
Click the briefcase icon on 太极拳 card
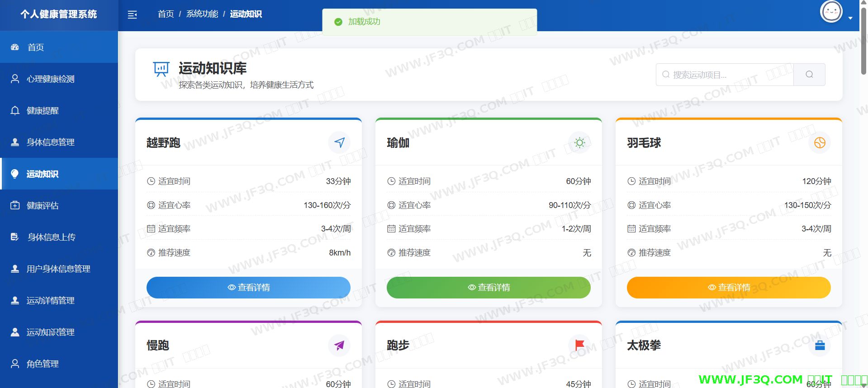point(820,345)
